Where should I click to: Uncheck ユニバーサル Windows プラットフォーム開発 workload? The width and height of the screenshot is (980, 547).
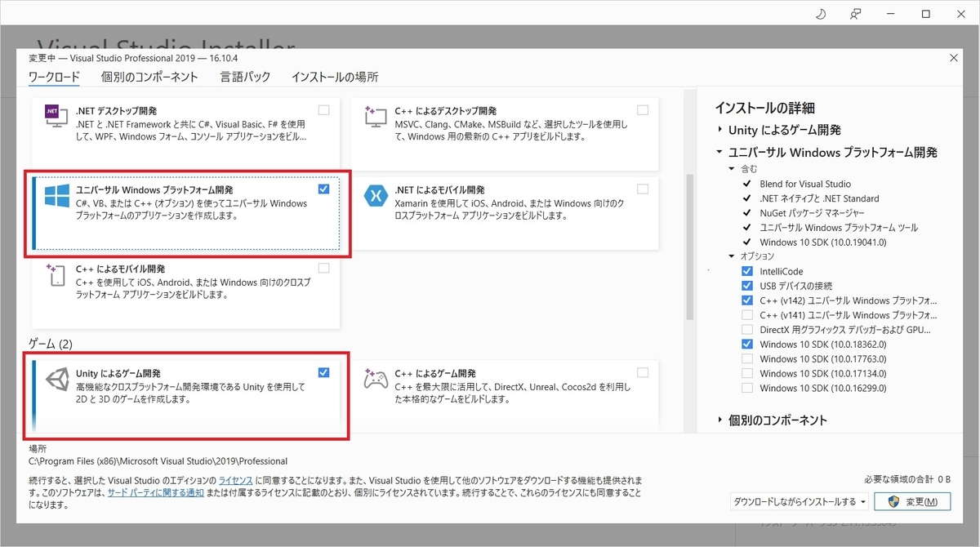(324, 189)
